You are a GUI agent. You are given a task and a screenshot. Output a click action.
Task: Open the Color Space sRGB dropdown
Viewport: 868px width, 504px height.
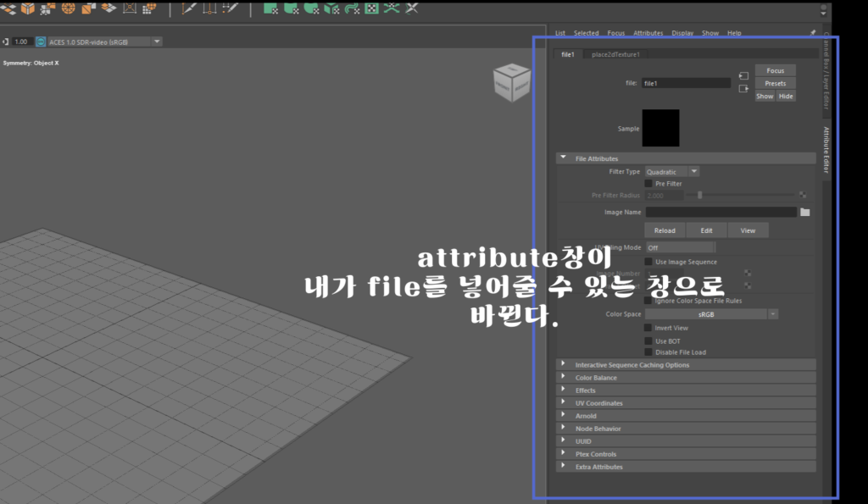point(711,314)
